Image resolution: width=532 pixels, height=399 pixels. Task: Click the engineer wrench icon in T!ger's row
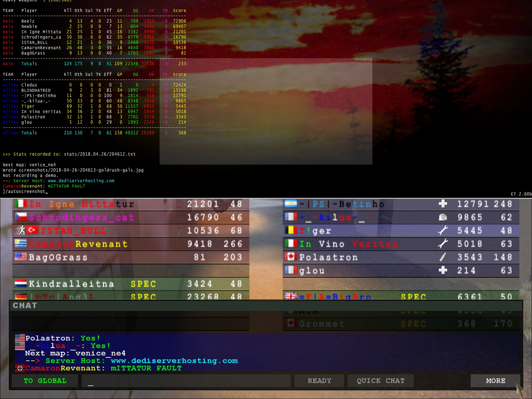[x=443, y=230]
